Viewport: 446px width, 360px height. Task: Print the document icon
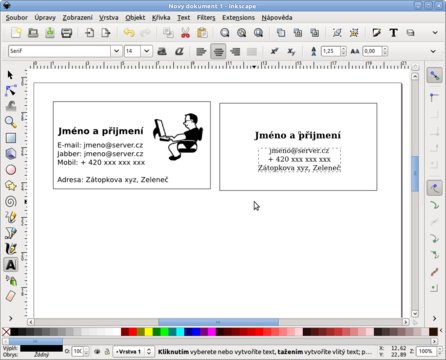coord(66,33)
